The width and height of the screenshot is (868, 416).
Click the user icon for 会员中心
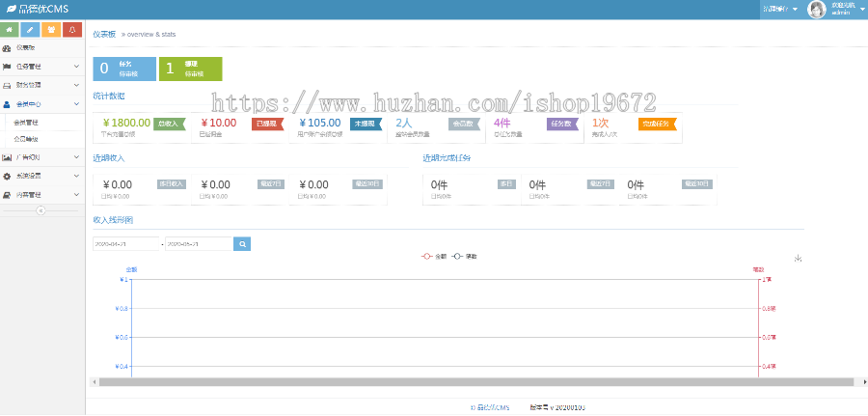[7, 104]
